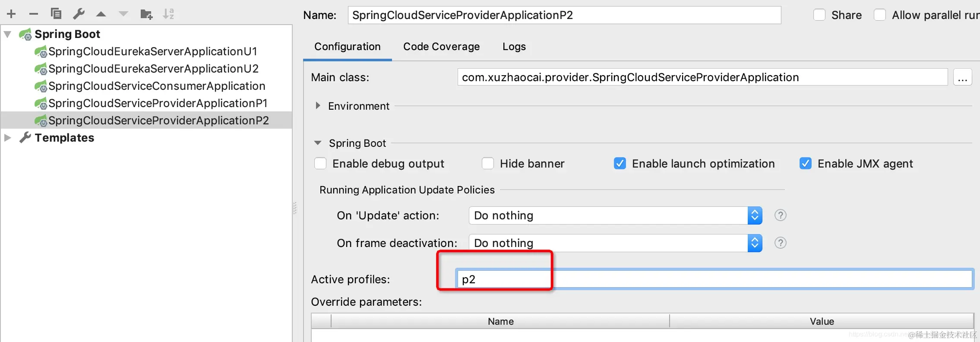Click the Main class text field
Viewport: 980px width, 342px height.
click(702, 77)
